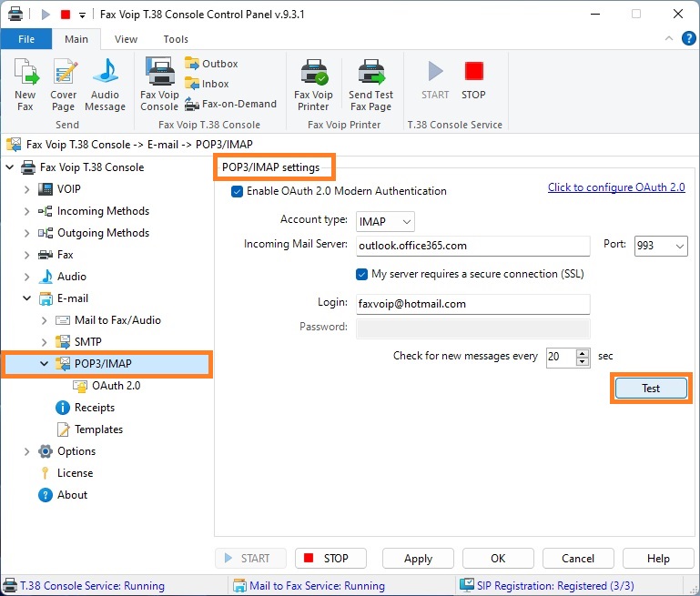This screenshot has width=700, height=596.
Task: Click the Test button
Action: coord(651,389)
